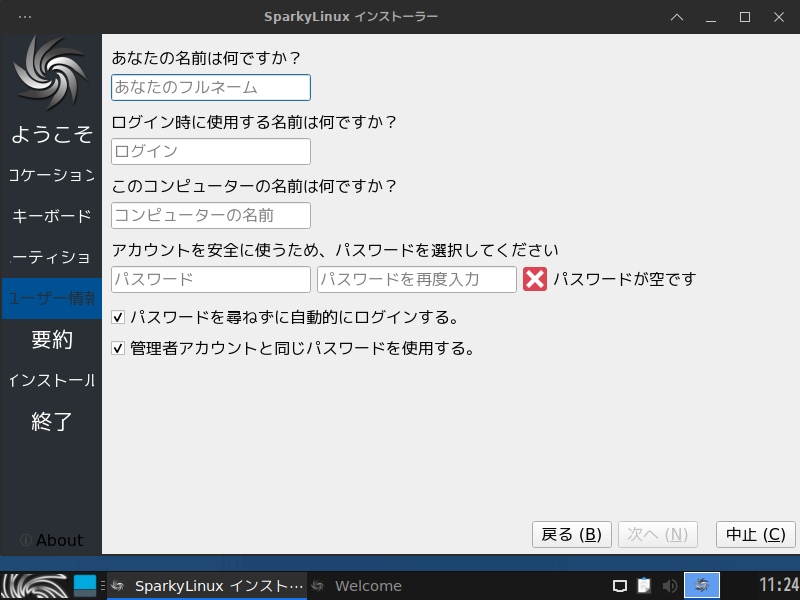Focus the あなたのフルネーム full name field

coord(211,87)
